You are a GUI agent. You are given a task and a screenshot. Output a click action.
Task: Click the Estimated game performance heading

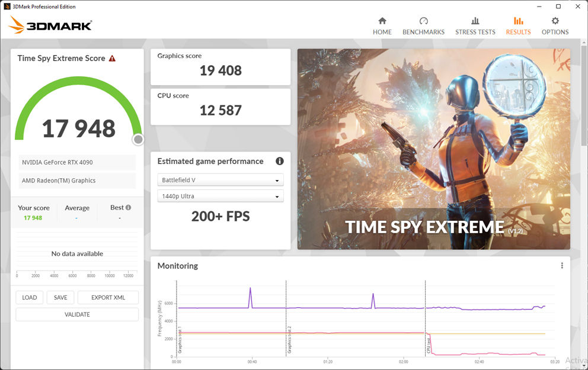[210, 162]
